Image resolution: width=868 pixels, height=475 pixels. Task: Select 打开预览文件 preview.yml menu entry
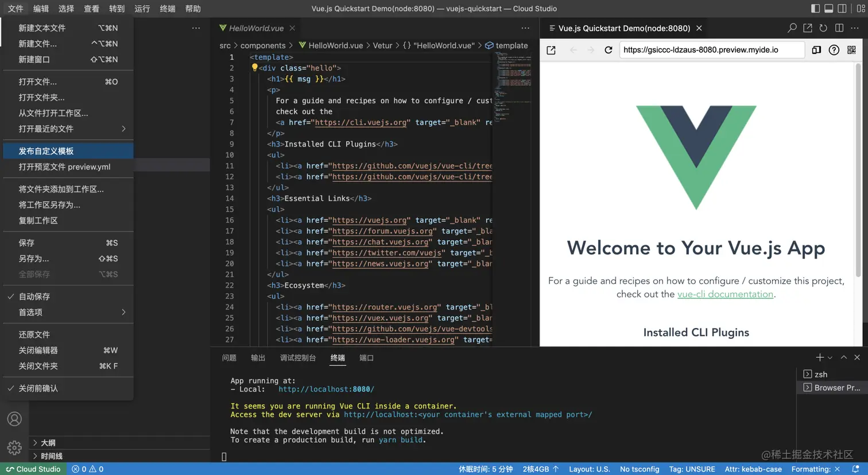pos(68,167)
